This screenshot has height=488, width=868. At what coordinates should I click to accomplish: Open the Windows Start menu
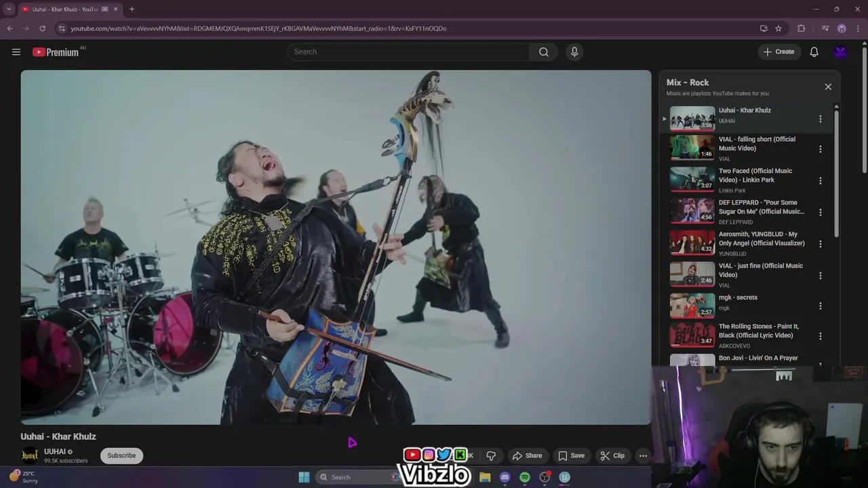[x=304, y=477]
